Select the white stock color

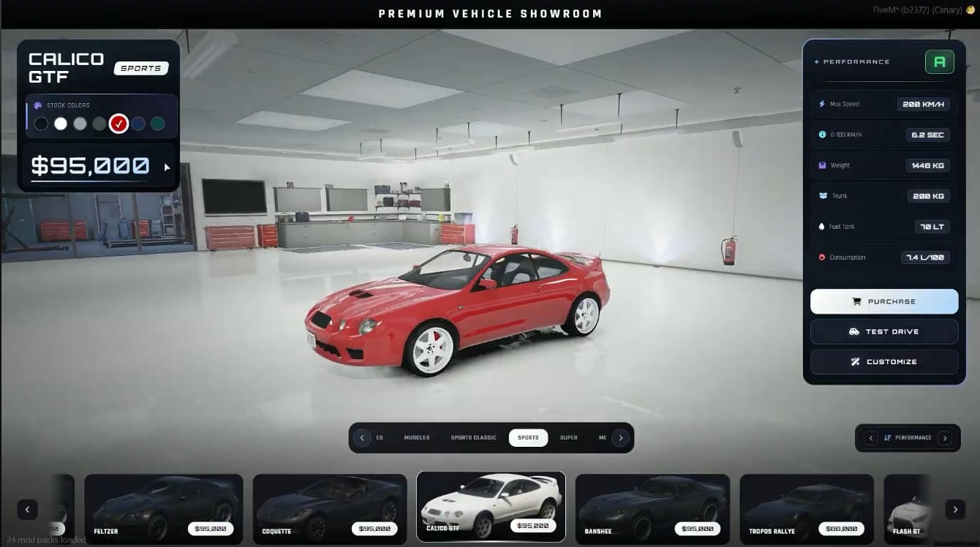pos(61,124)
